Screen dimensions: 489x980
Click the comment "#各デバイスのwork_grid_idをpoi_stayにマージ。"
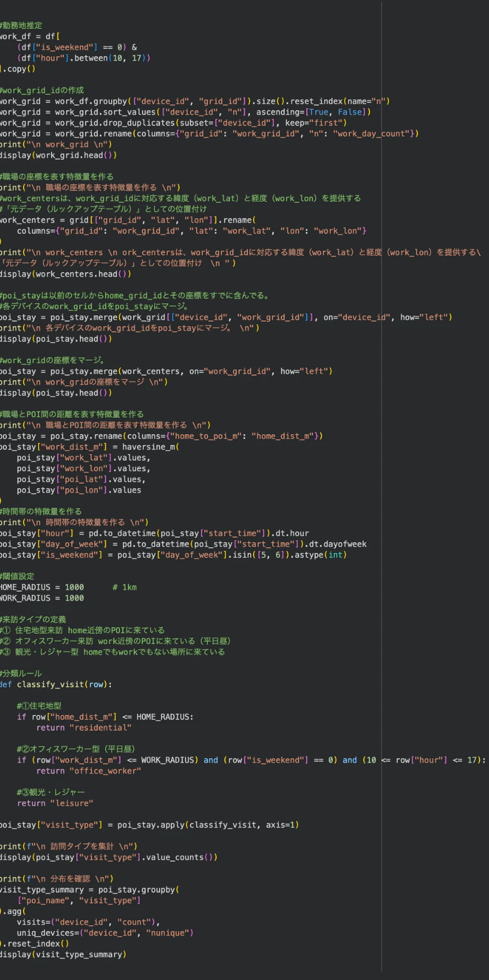coord(94,306)
